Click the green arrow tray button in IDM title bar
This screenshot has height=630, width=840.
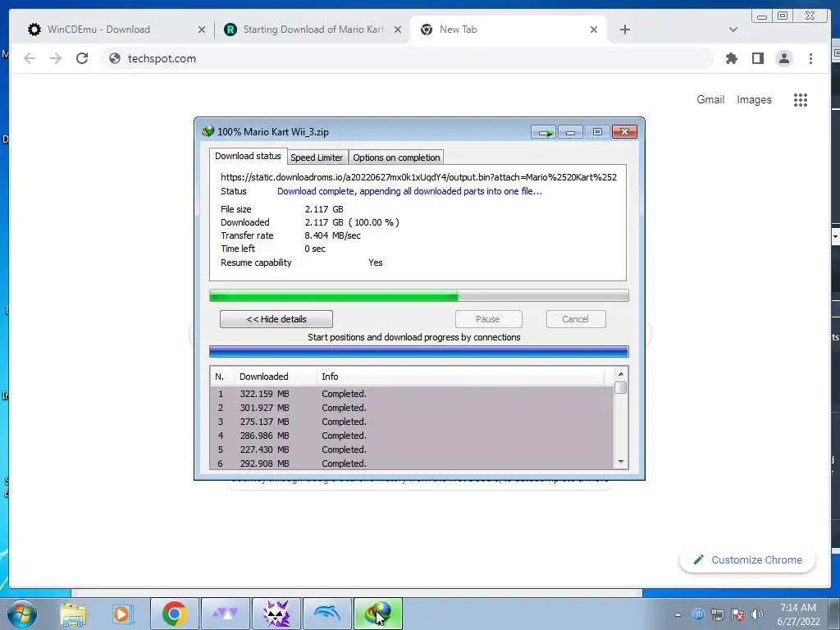coord(544,132)
